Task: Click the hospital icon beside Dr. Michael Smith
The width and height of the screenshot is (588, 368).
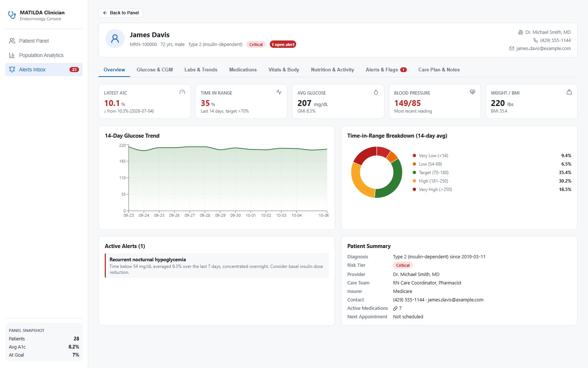Action: (x=520, y=32)
